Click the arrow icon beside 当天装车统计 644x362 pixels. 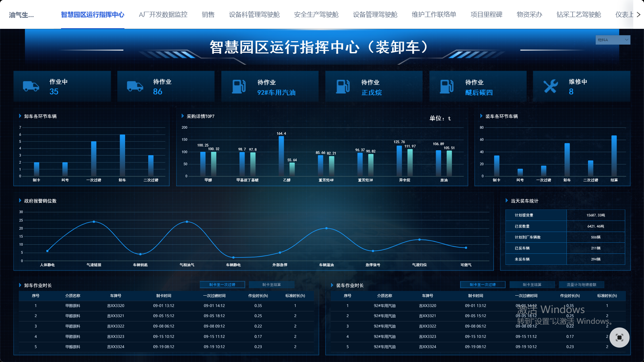point(506,201)
